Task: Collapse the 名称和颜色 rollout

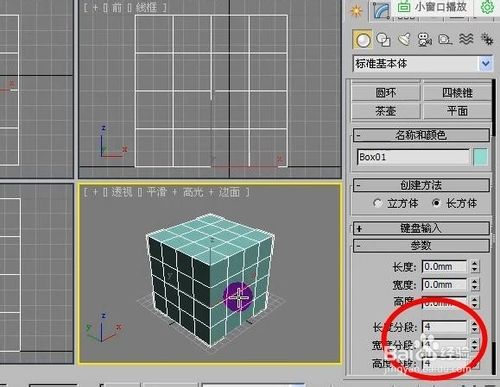Action: (x=421, y=135)
